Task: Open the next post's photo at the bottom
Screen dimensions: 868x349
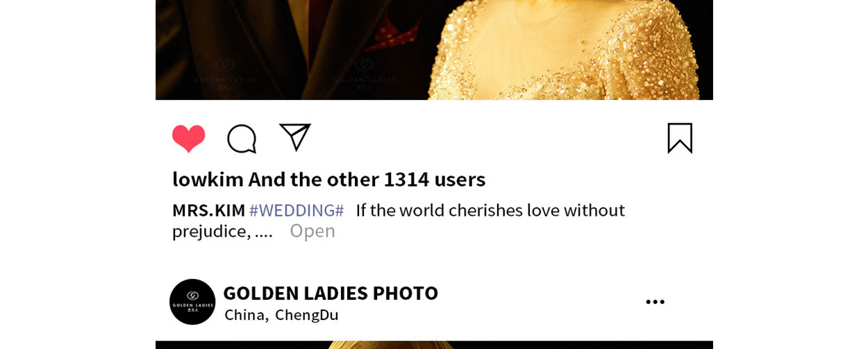Action: point(434,345)
